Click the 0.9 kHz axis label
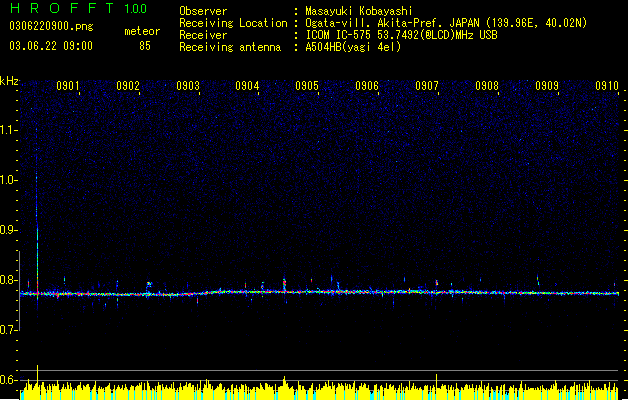 (x=8, y=230)
